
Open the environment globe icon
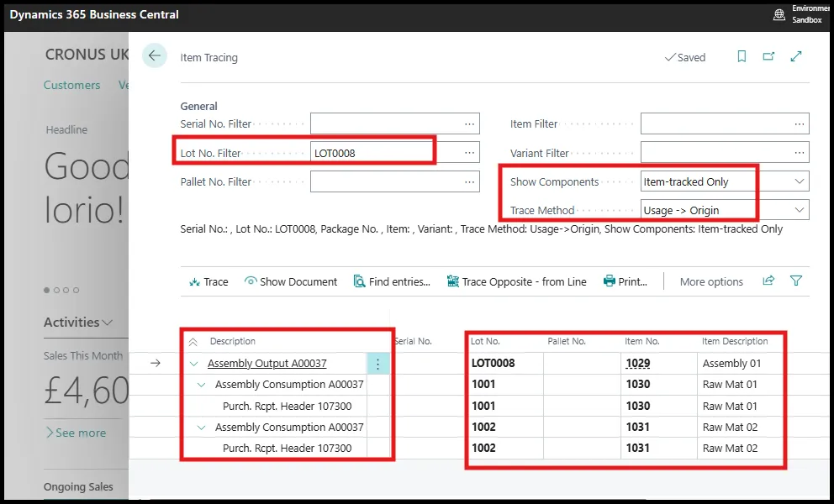(x=779, y=14)
